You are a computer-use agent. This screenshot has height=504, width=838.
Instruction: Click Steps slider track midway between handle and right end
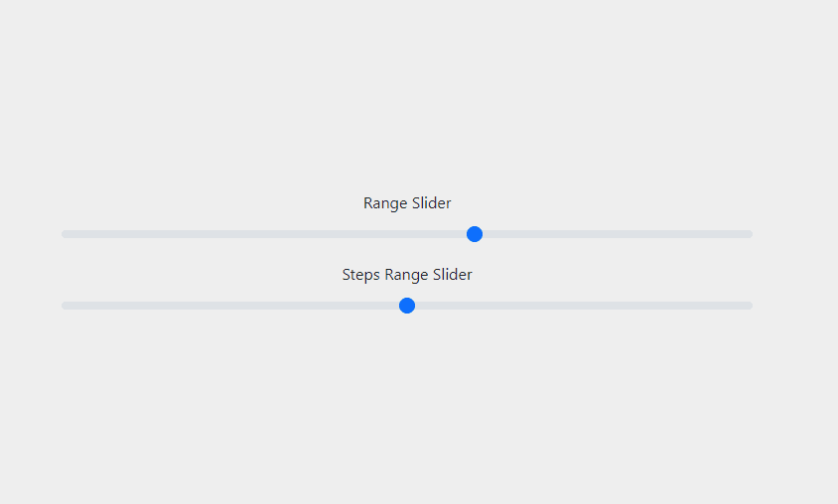[x=580, y=306]
